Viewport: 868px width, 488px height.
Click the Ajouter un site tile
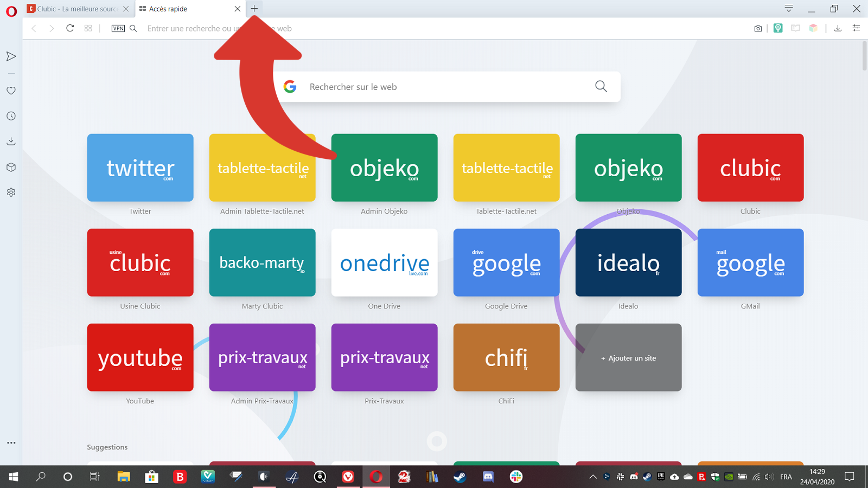point(628,358)
